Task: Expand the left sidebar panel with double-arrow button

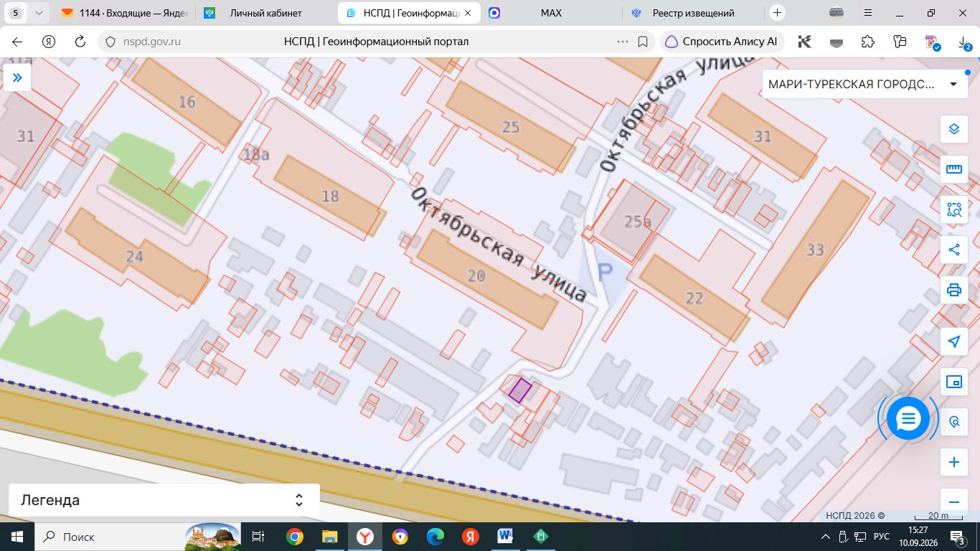Action: (x=17, y=77)
